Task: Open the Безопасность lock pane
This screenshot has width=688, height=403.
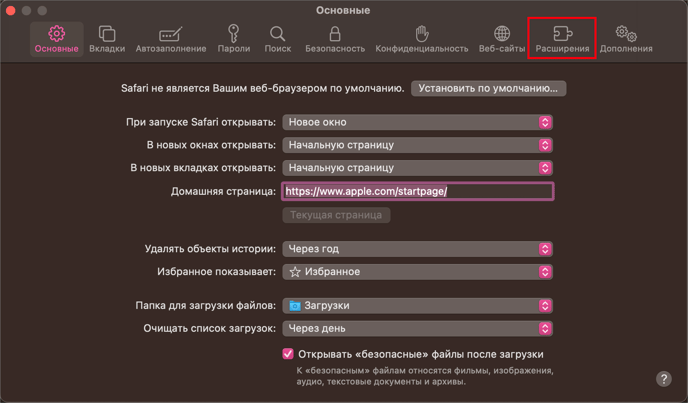Action: (x=335, y=39)
